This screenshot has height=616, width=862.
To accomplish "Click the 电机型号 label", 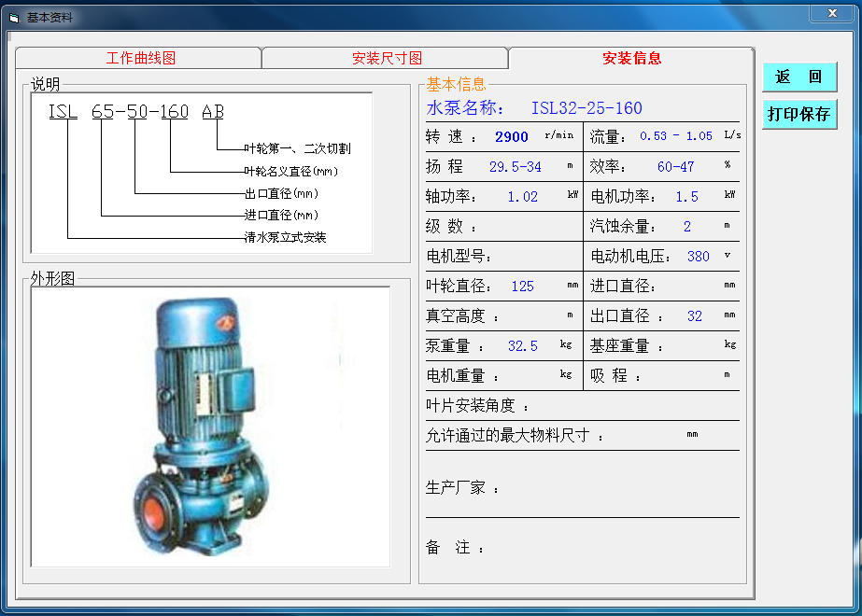I will [x=458, y=257].
